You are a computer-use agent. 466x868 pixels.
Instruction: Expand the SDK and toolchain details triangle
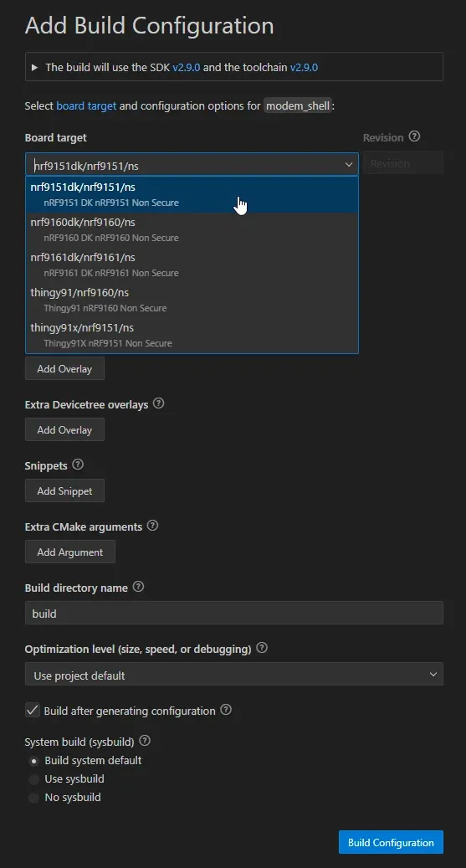[x=35, y=68]
